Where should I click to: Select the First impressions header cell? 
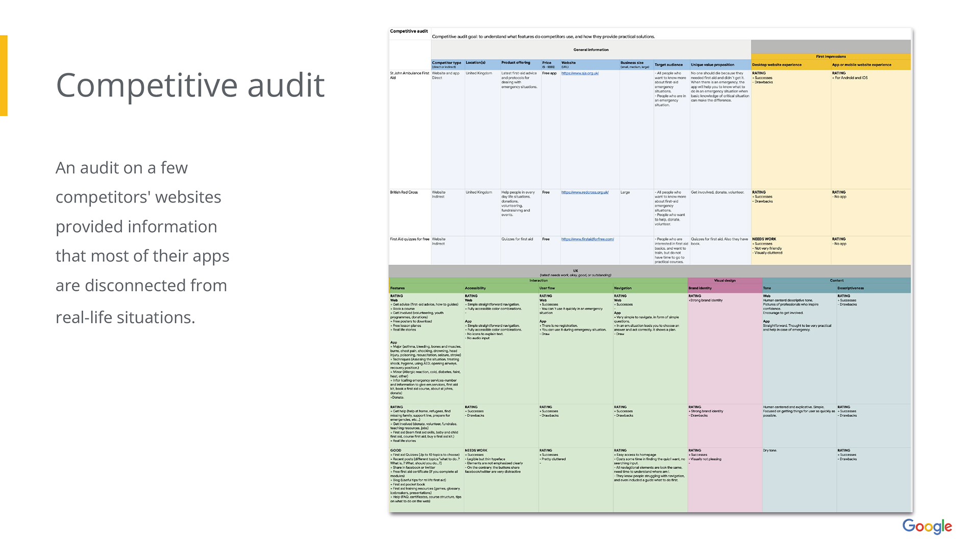click(830, 57)
